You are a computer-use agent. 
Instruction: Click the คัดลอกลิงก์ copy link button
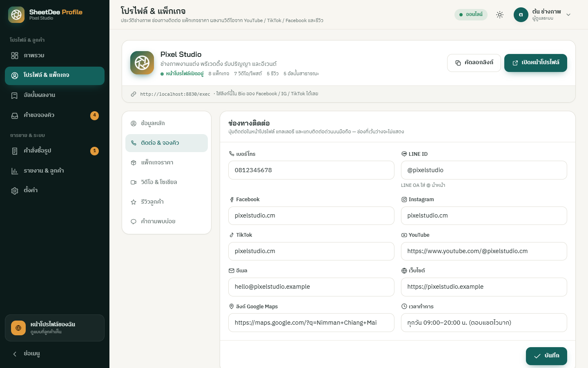474,63
